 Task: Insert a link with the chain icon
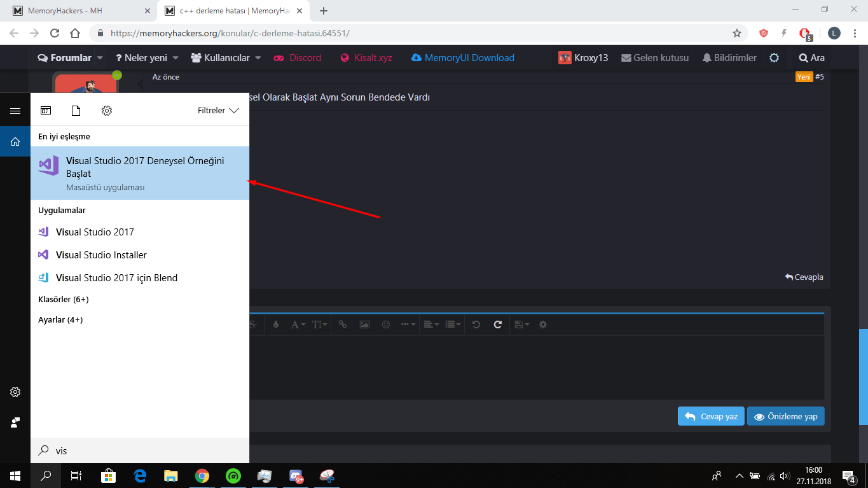point(343,324)
